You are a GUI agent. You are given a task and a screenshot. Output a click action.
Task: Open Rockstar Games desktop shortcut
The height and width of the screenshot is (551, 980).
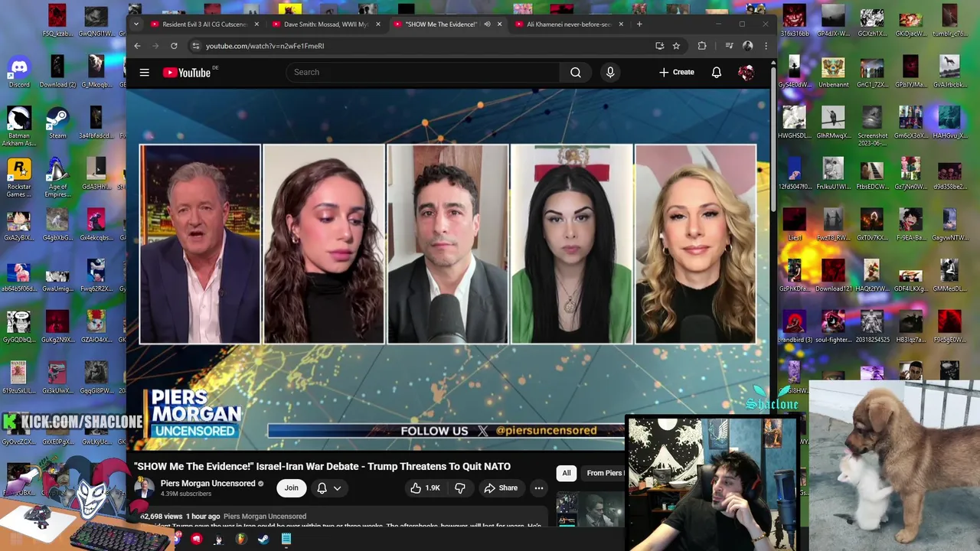[x=19, y=178]
